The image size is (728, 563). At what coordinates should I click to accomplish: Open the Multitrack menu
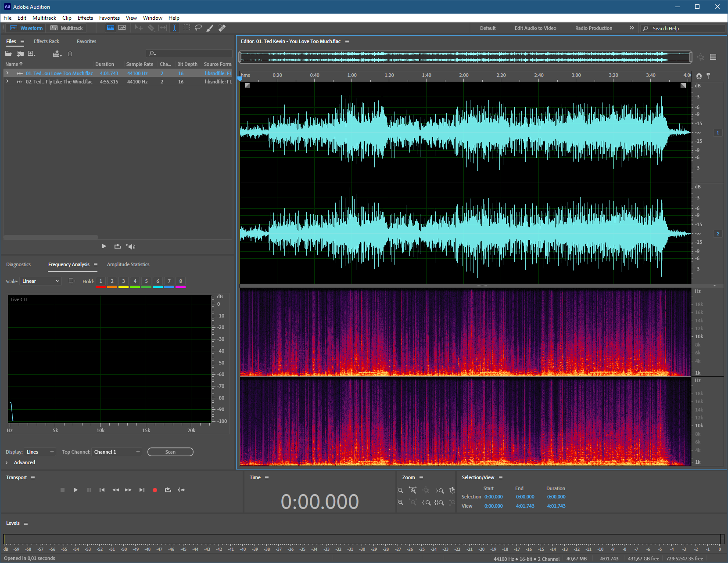tap(44, 18)
